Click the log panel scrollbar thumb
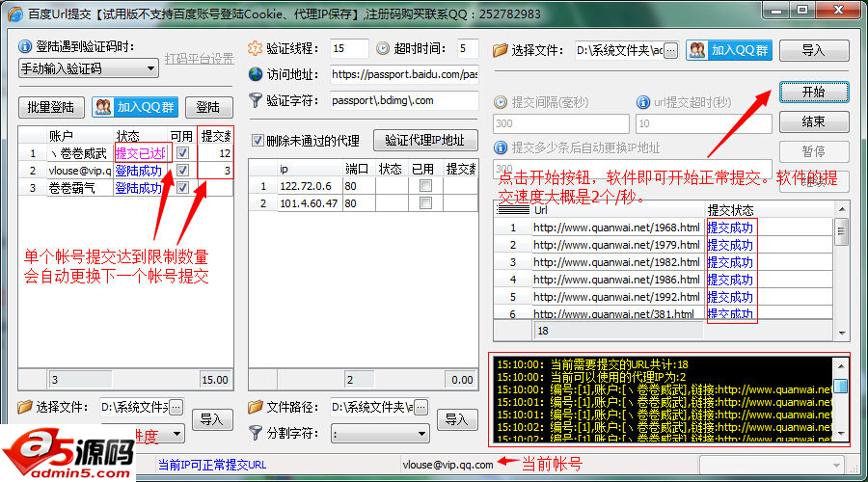Screen dimensions: 868x482 [840, 386]
